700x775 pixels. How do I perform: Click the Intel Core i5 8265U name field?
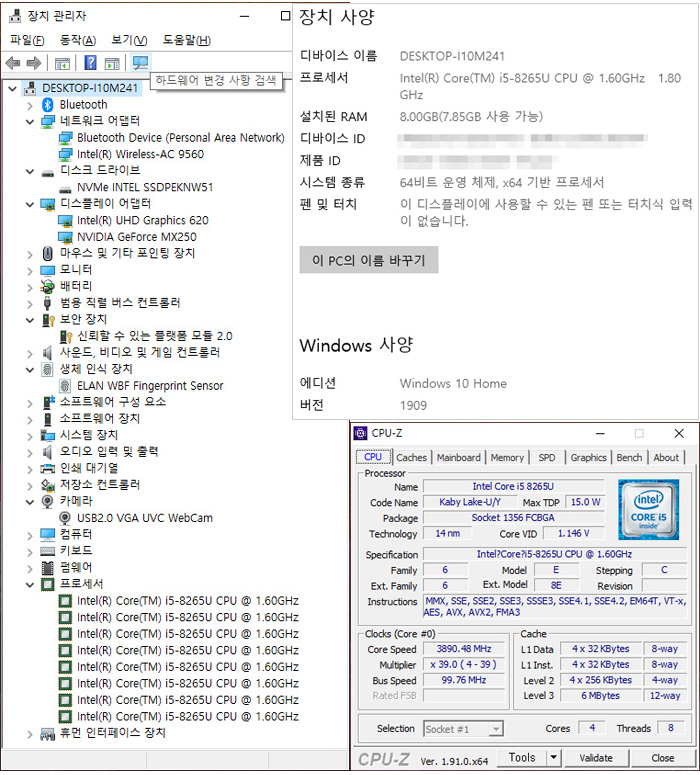click(x=513, y=486)
